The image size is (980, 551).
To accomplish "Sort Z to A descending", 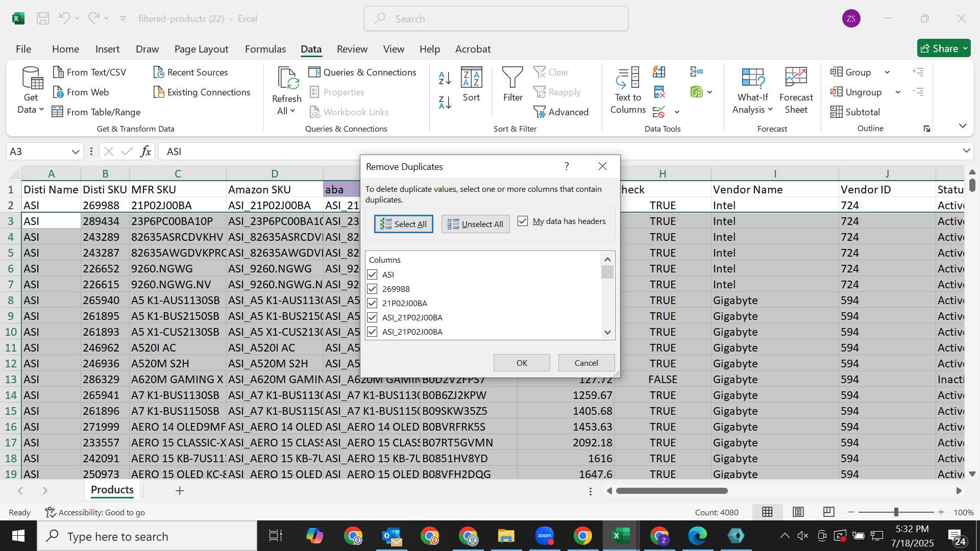I will click(445, 103).
